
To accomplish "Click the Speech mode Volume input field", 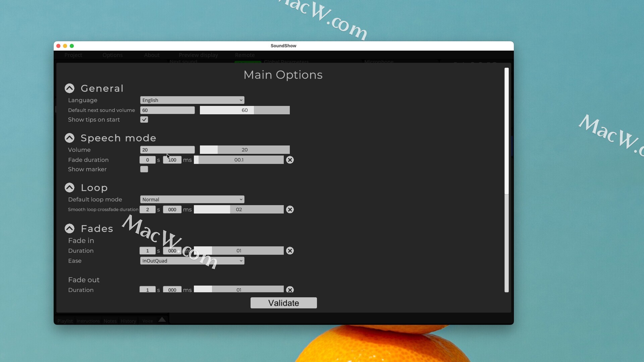I will click(167, 149).
